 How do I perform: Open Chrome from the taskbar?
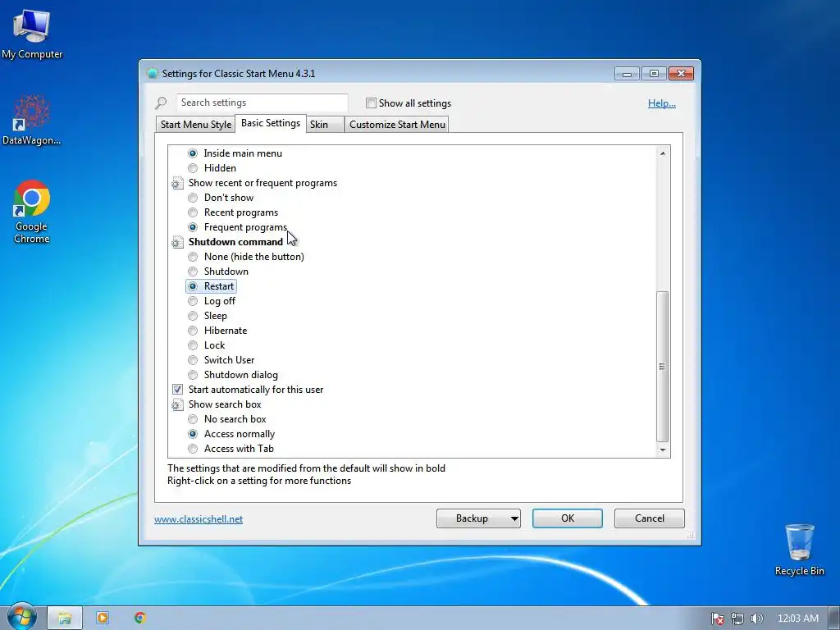(140, 618)
